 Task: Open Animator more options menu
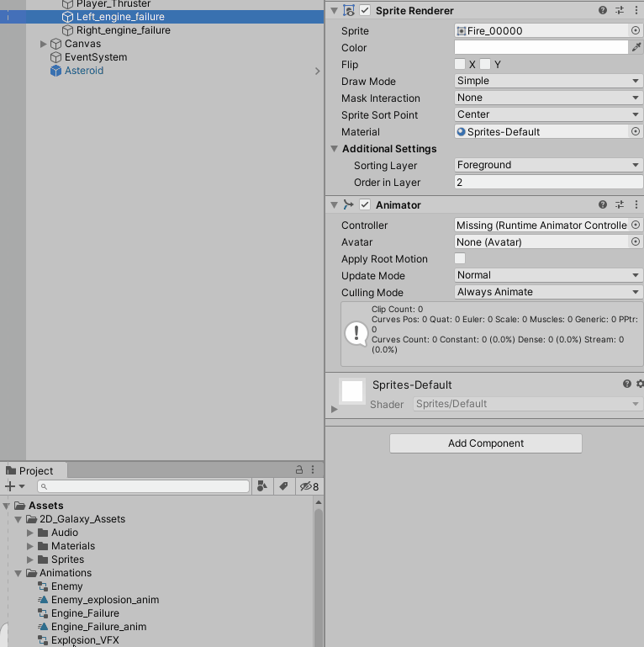[636, 204]
